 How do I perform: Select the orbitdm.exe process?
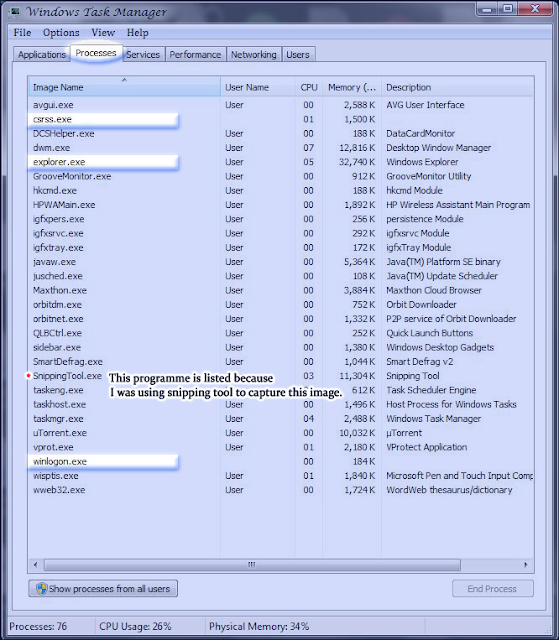click(281, 304)
